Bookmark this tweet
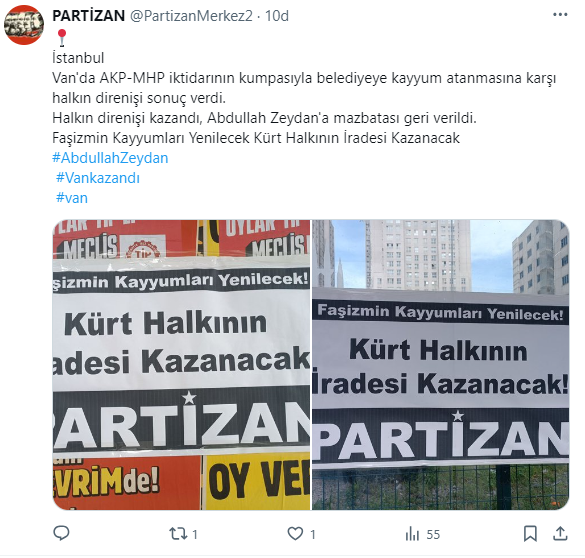Screen dimensions: 585x558 pos(530,534)
